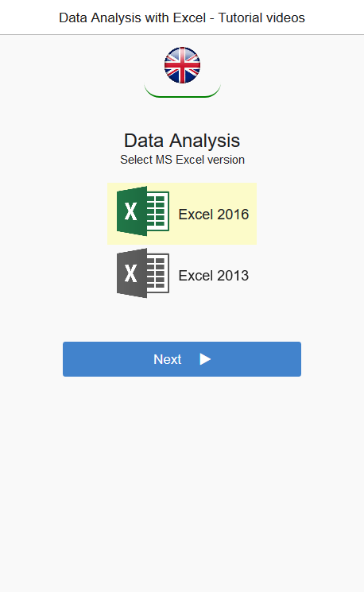
Task: Click the play arrow icon in Next button
Action: [205, 359]
